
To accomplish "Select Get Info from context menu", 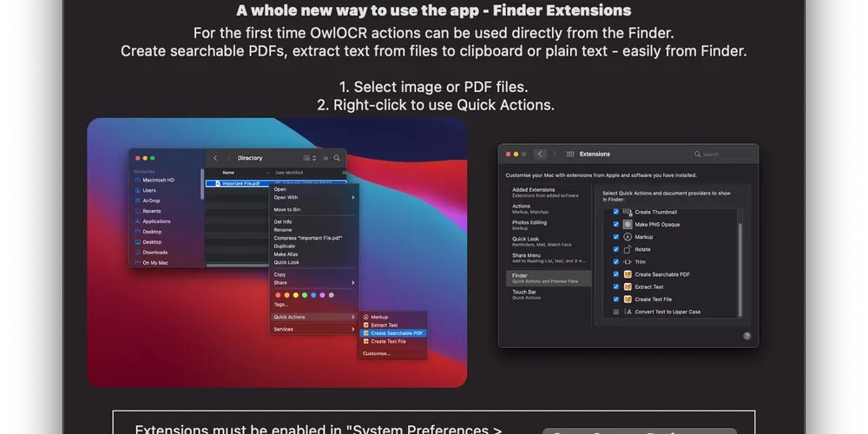I will click(x=313, y=222).
